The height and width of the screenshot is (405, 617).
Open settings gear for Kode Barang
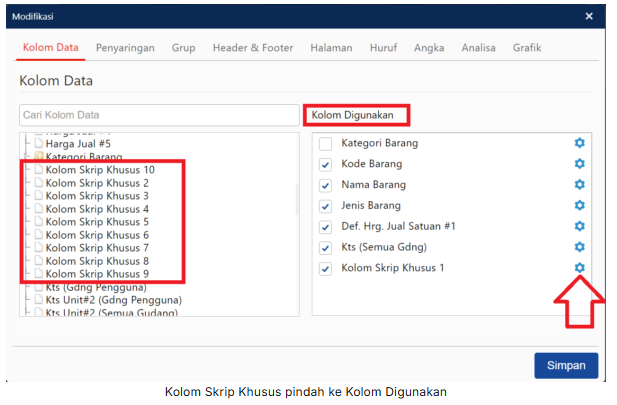tap(579, 164)
